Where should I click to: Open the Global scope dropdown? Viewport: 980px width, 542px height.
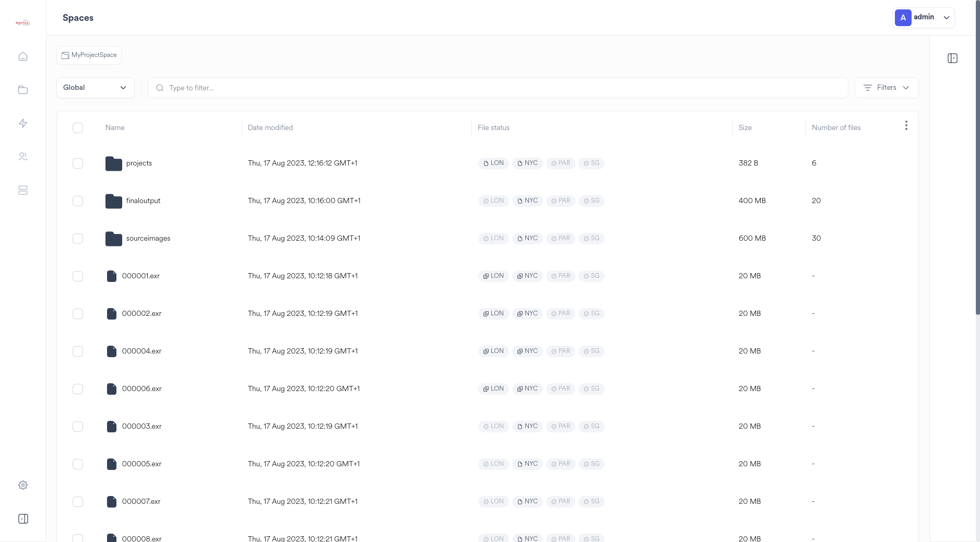coord(95,87)
